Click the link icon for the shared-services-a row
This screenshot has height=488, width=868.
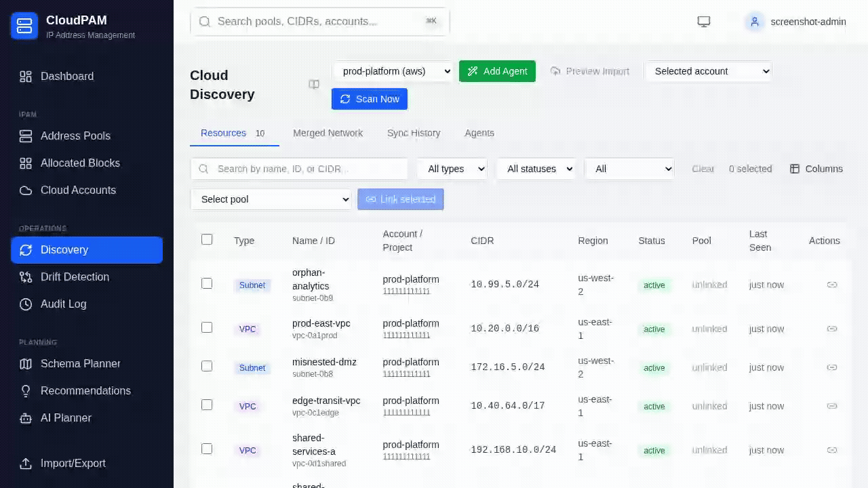832,450
